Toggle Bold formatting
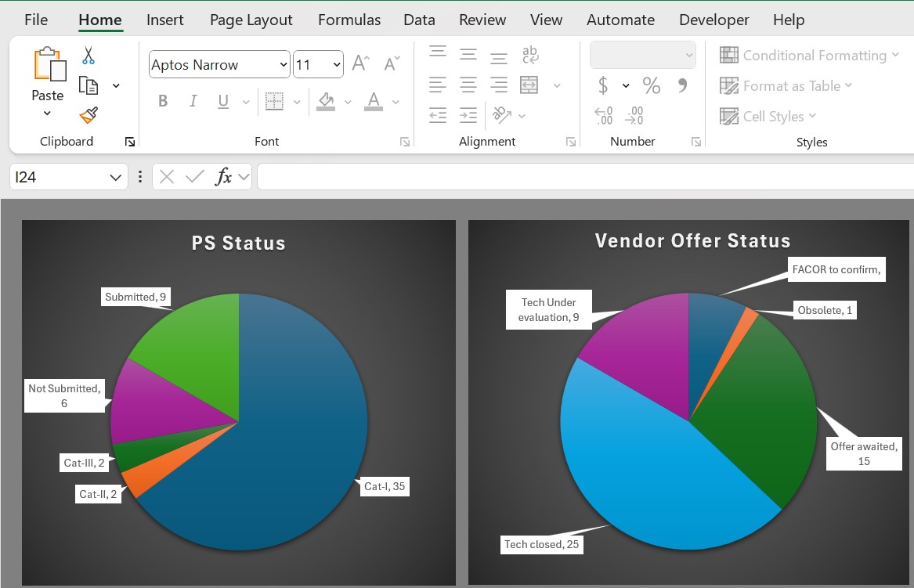914x588 pixels. 163,101
